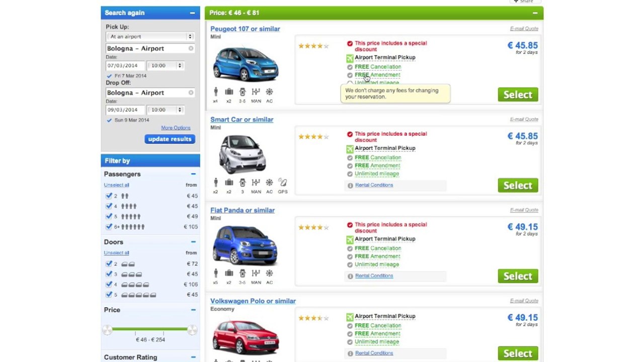Image resolution: width=644 pixels, height=362 pixels.
Task: Select the Peugeot 107 car
Action: (518, 95)
